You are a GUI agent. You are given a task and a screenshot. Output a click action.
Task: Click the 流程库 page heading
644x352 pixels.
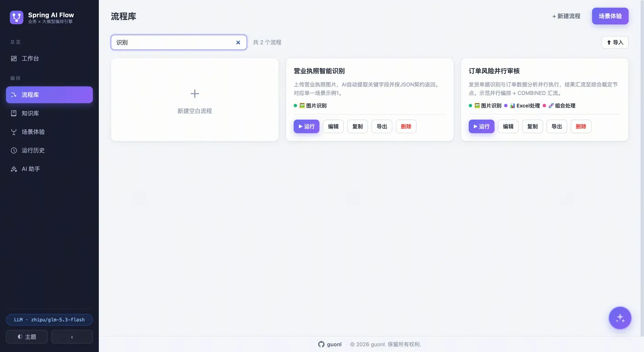click(x=124, y=17)
